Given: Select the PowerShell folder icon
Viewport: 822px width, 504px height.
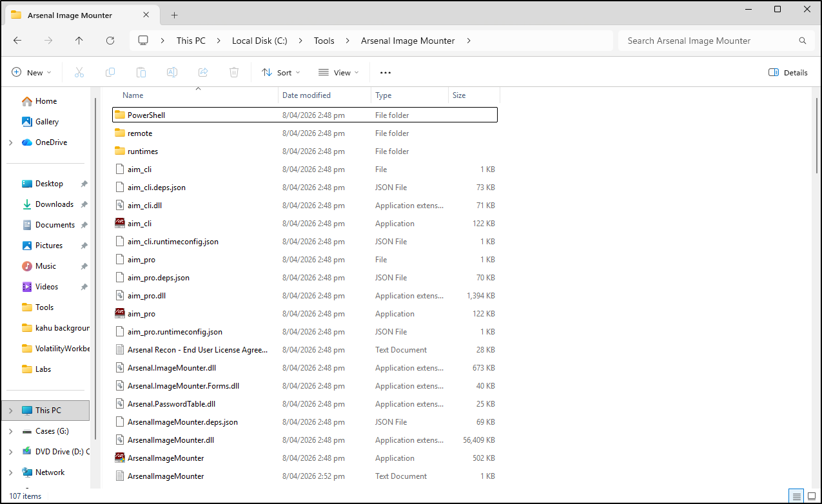Looking at the screenshot, I should click(x=119, y=115).
